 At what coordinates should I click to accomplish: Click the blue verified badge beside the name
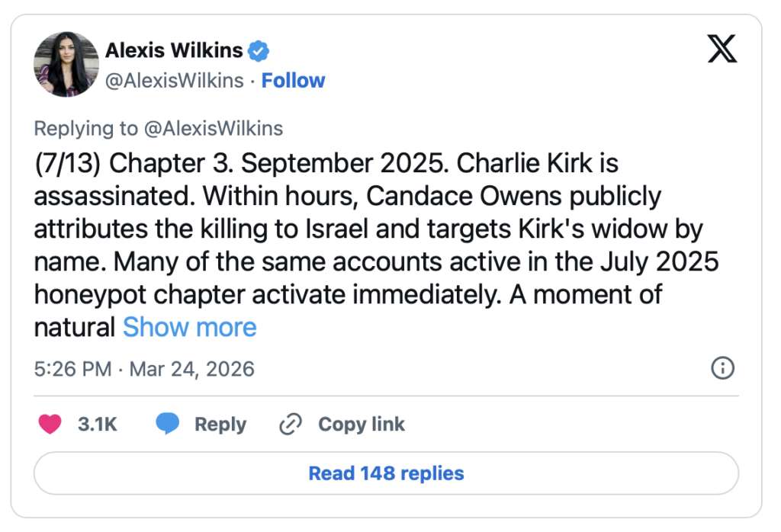[x=259, y=52]
